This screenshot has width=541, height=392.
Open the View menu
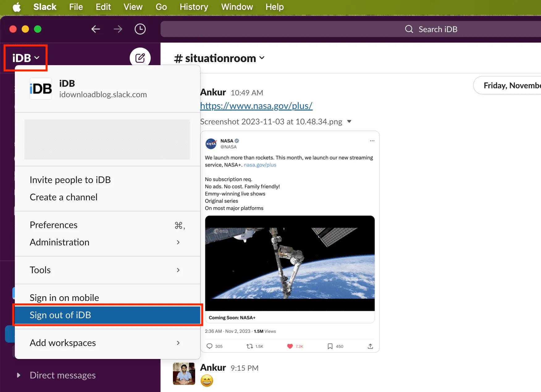[133, 7]
